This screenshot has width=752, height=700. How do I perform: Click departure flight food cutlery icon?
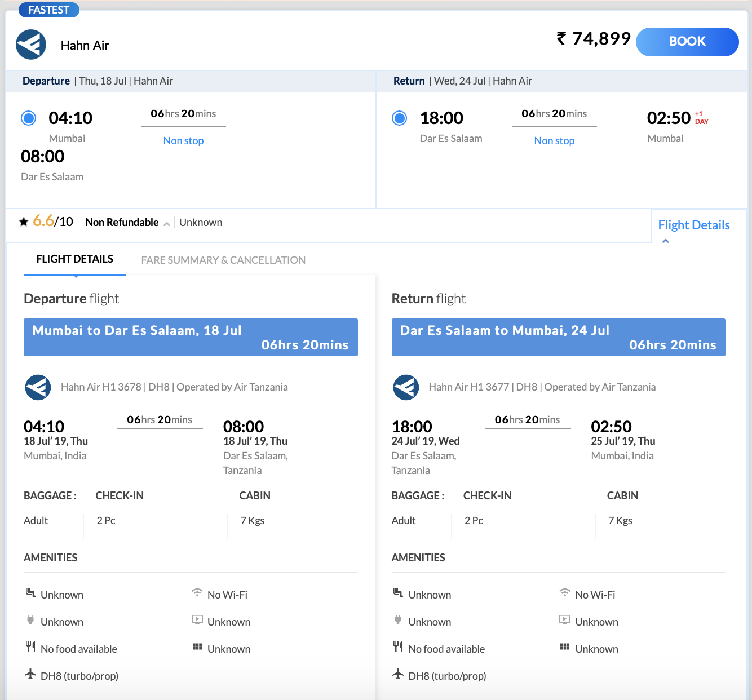(x=30, y=646)
